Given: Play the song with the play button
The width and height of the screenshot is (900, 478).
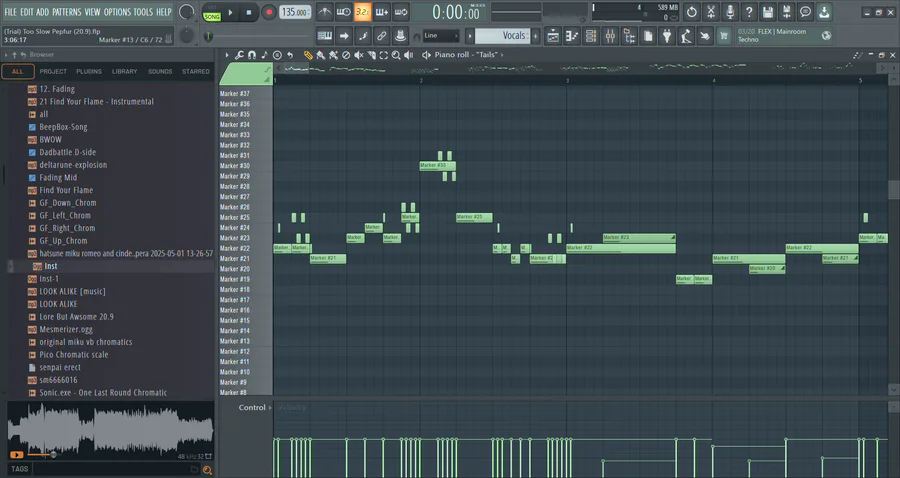Looking at the screenshot, I should (230, 12).
